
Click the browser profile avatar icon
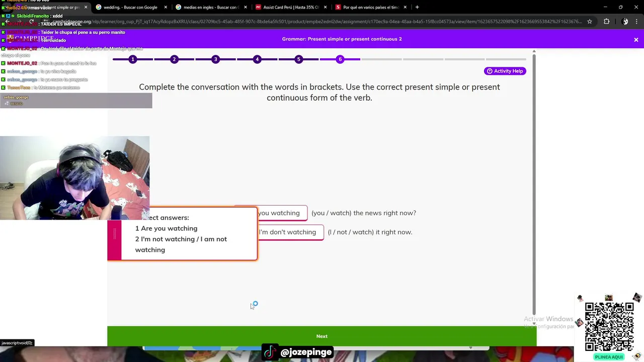click(x=625, y=22)
